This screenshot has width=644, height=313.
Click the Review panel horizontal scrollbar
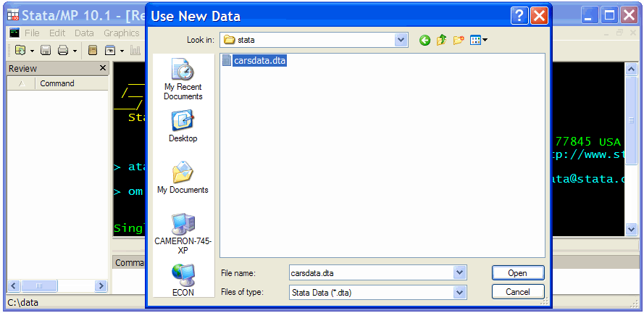coord(57,286)
